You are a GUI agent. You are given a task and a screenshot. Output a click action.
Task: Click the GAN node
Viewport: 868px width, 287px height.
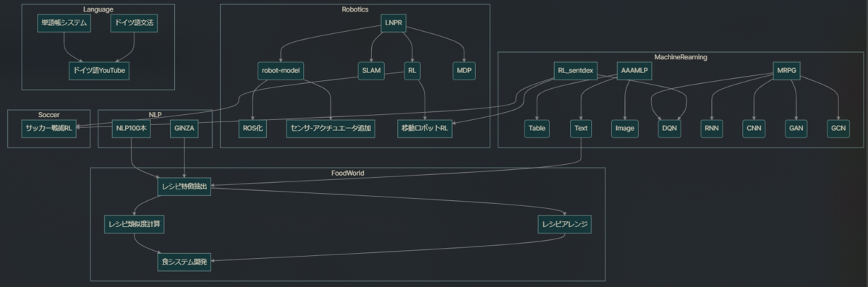coord(796,129)
